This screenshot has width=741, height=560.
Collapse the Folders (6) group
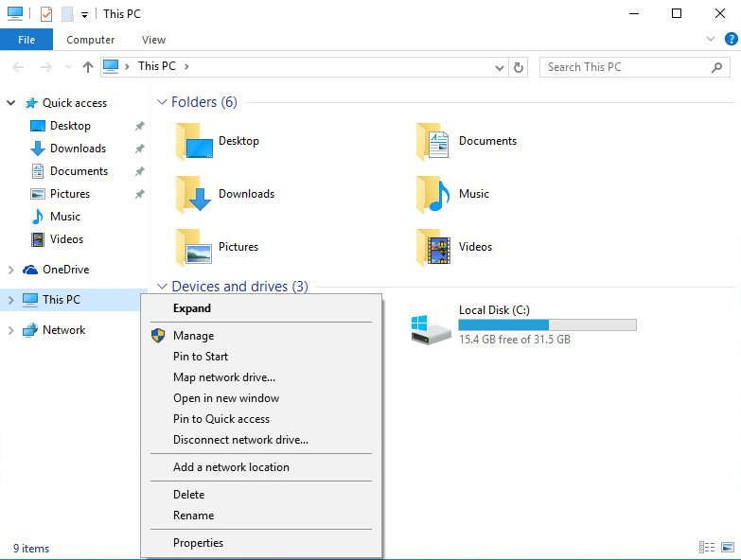tap(162, 102)
